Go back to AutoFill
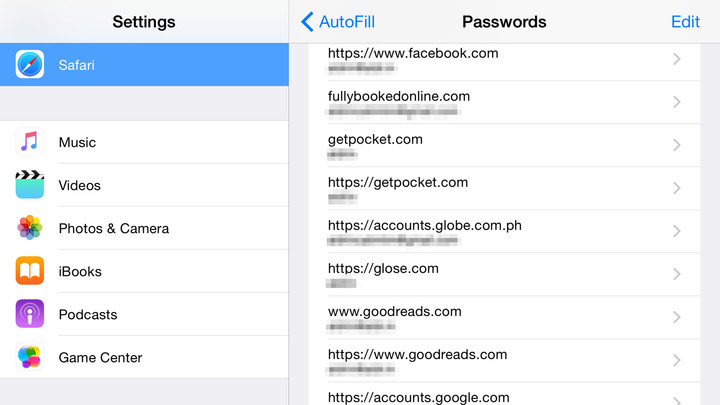The height and width of the screenshot is (405, 720). point(338,22)
